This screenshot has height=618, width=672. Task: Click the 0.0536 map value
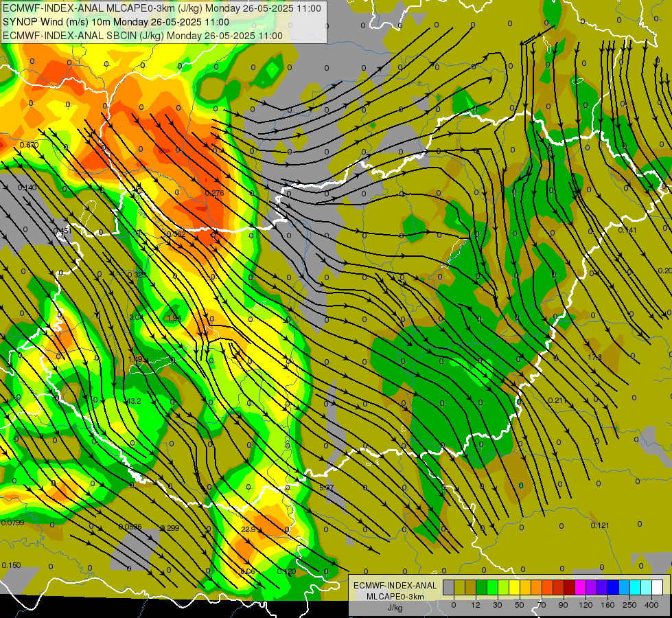point(130,527)
